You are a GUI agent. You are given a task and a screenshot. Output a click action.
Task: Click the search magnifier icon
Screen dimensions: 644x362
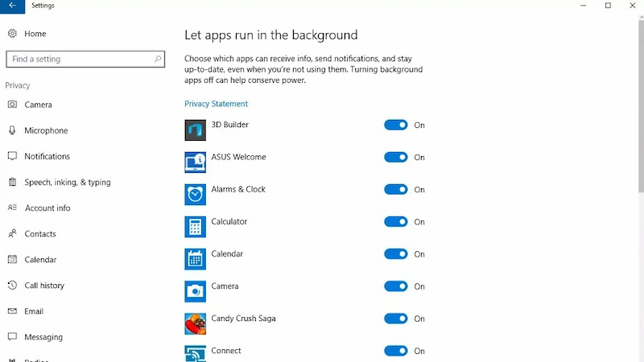point(158,59)
